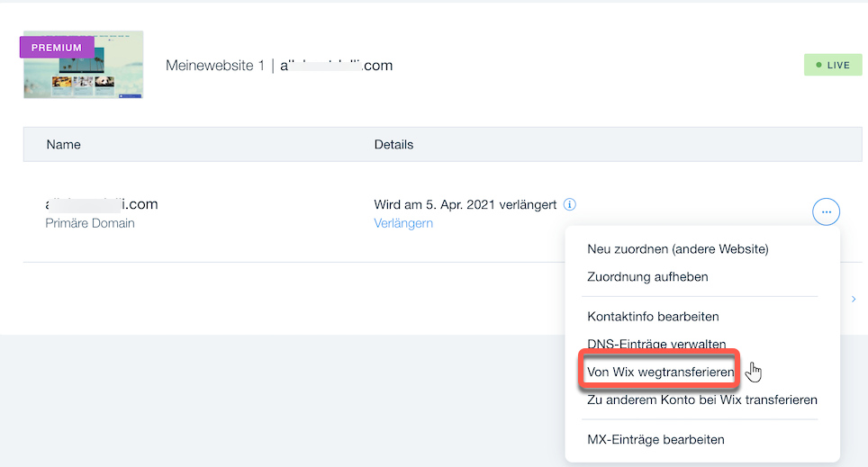Image resolution: width=868 pixels, height=467 pixels.
Task: Click the 'Meinewebsite 1' site title
Action: point(214,66)
